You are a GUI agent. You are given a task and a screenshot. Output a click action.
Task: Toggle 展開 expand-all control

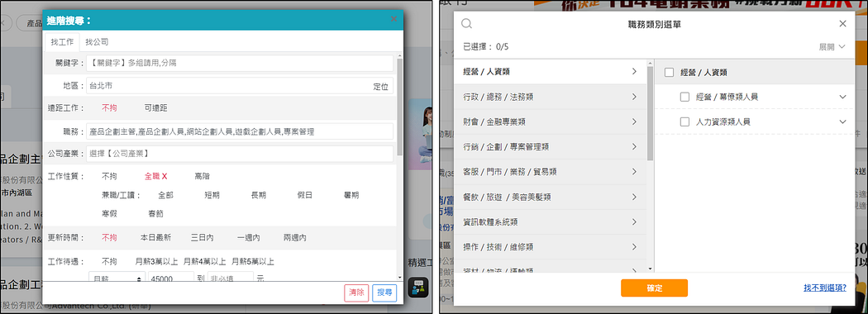click(x=832, y=47)
